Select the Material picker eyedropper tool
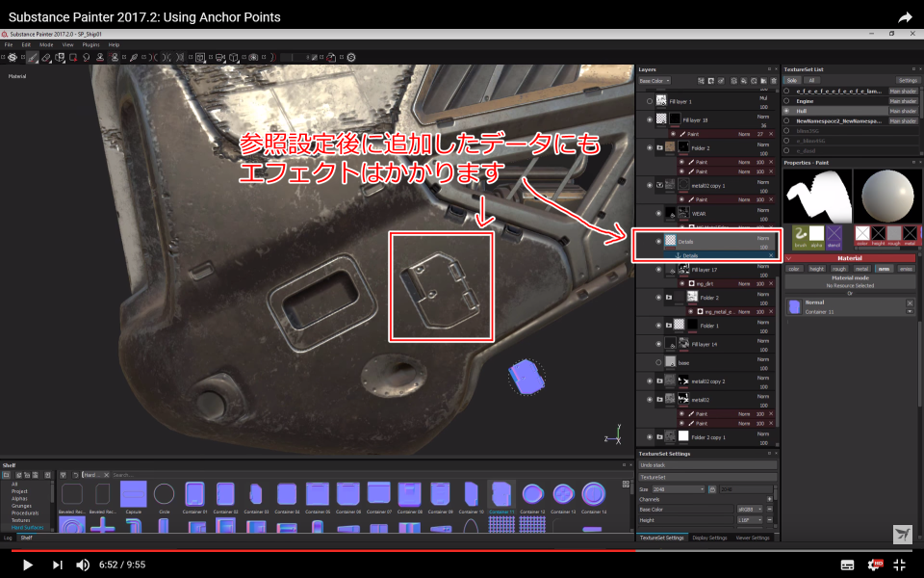Screen dimensions: 924x578 coord(134,57)
